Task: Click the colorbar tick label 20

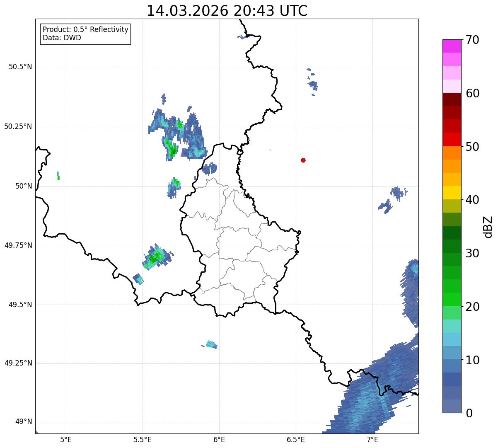Action: (x=472, y=307)
